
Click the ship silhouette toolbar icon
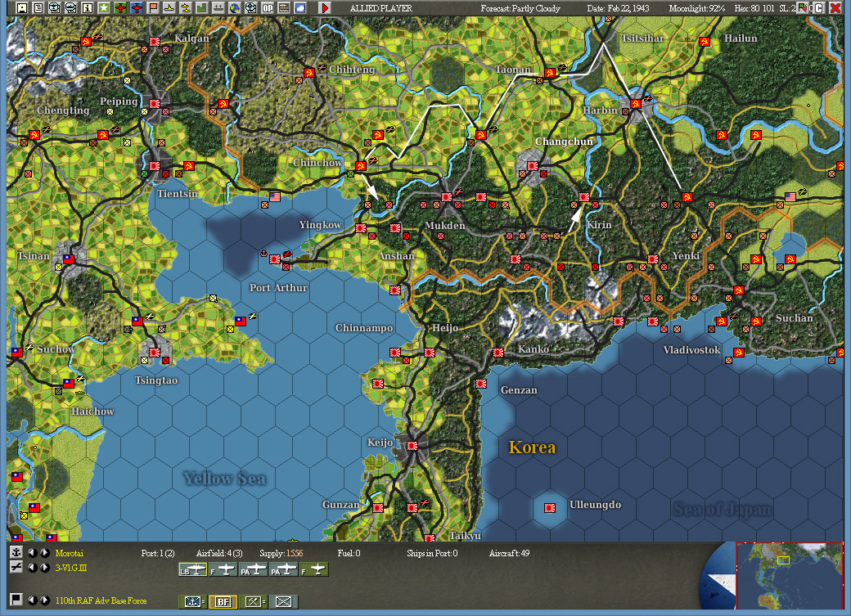[x=218, y=8]
